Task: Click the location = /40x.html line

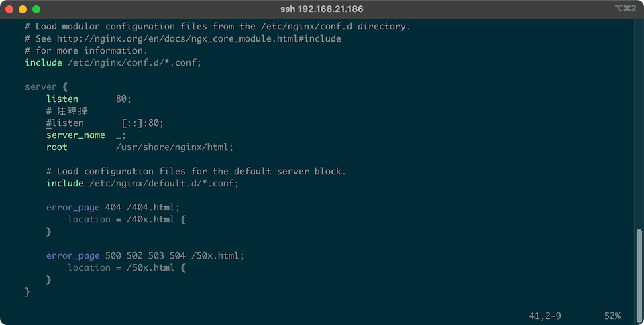Action: click(127, 220)
